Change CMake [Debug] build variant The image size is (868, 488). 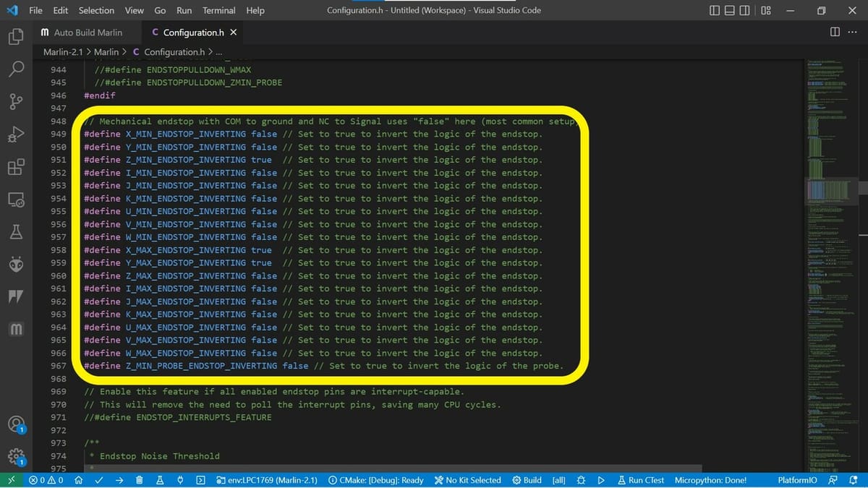point(375,480)
